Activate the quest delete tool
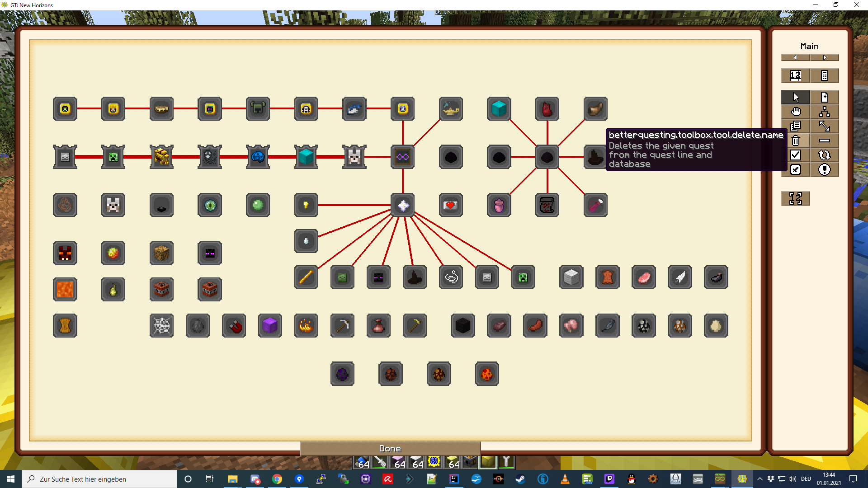Viewport: 868px width, 488px height. coord(796,141)
